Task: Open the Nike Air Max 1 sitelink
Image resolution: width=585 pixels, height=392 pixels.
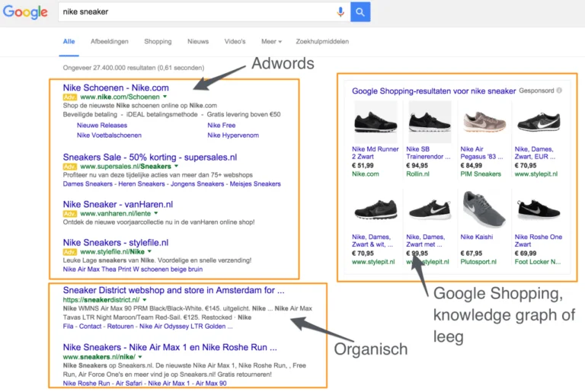Action: tap(168, 384)
